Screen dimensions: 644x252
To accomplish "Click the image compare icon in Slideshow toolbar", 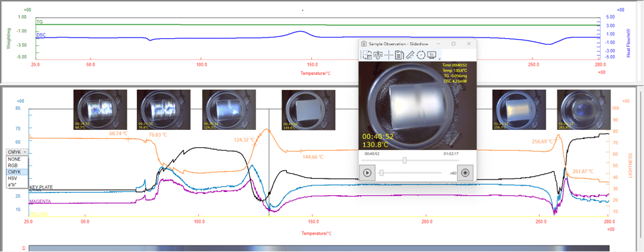I will [x=378, y=55].
